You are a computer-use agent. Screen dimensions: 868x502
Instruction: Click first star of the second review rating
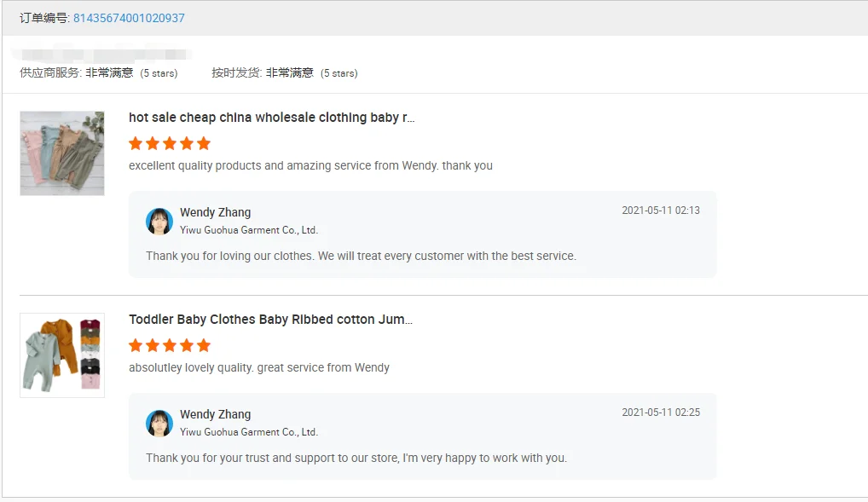click(136, 345)
